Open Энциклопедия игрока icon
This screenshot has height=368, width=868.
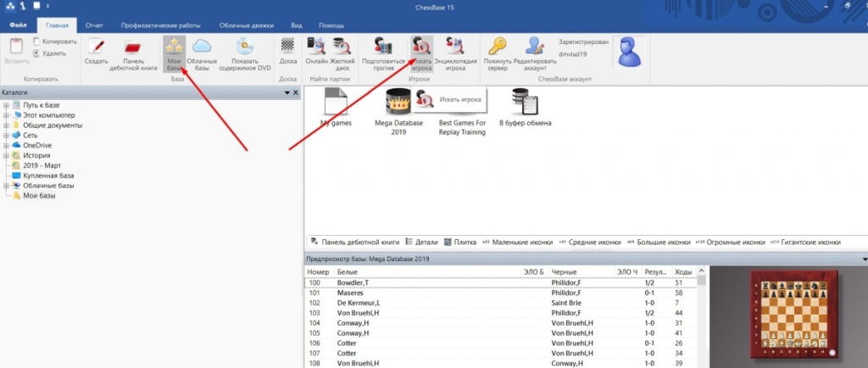455,46
